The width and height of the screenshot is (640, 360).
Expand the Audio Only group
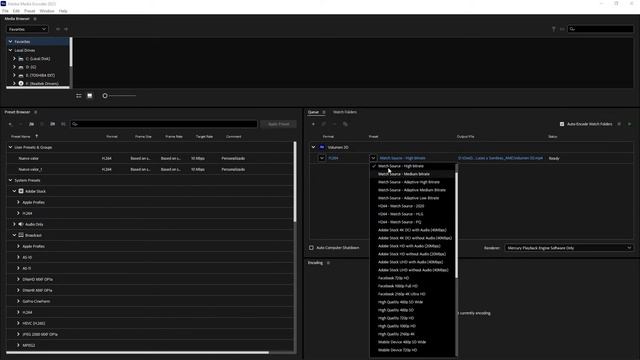14,224
